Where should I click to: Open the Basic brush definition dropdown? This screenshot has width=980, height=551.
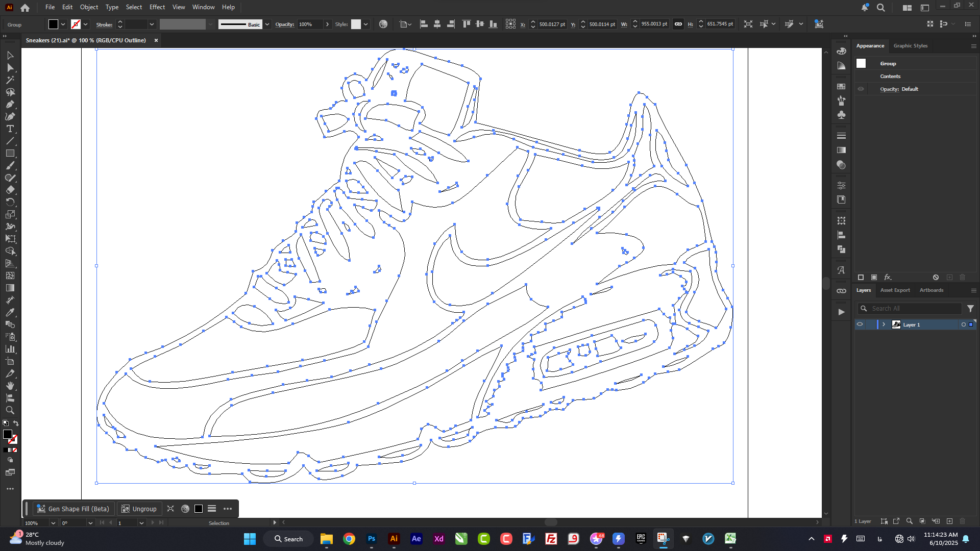click(267, 24)
